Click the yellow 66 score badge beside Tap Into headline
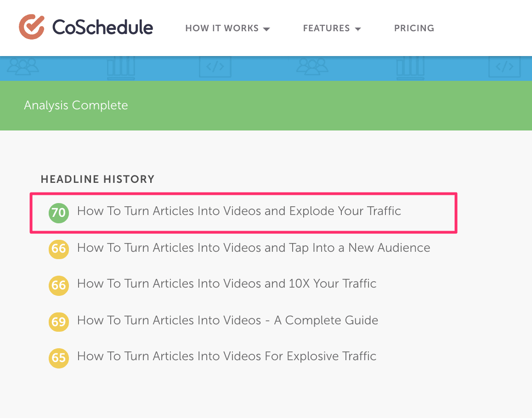Image resolution: width=532 pixels, height=419 pixels. (x=58, y=249)
